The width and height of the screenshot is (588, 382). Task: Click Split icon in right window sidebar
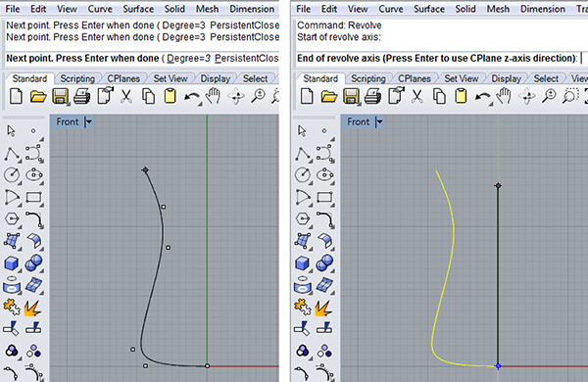[324, 329]
